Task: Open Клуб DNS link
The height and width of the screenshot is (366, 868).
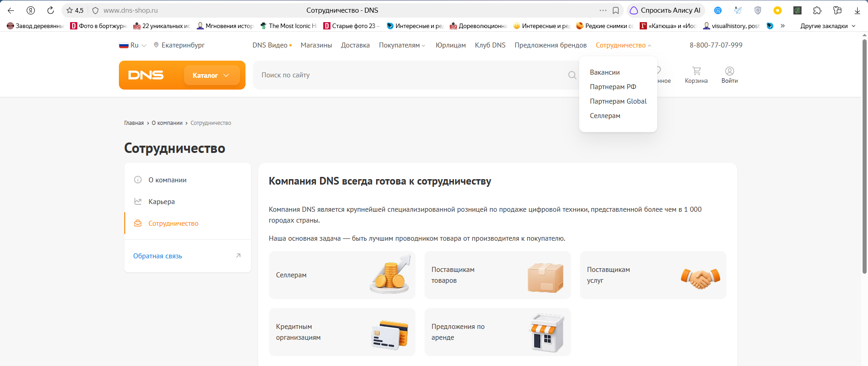Action: click(x=490, y=45)
